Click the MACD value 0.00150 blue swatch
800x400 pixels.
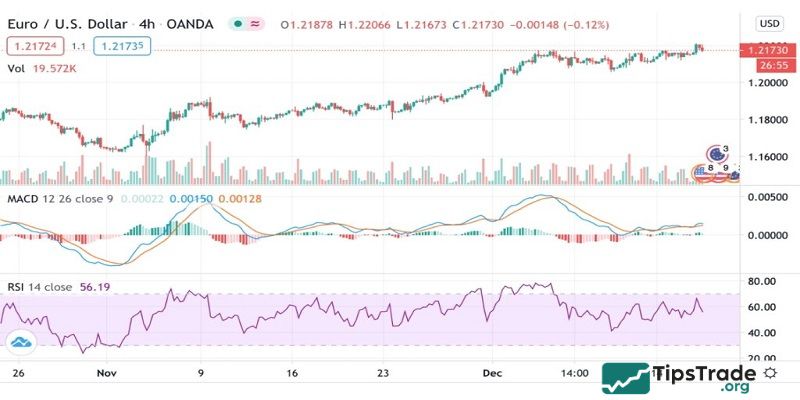[188, 199]
